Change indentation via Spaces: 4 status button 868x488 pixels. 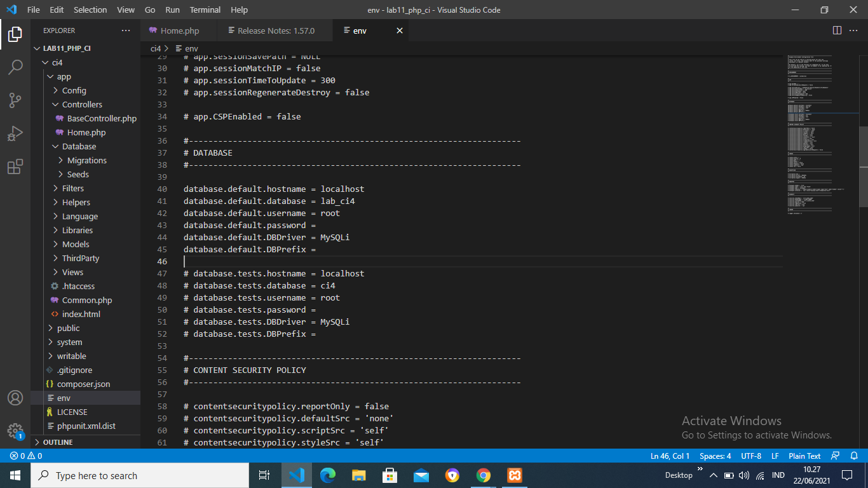[x=714, y=456]
